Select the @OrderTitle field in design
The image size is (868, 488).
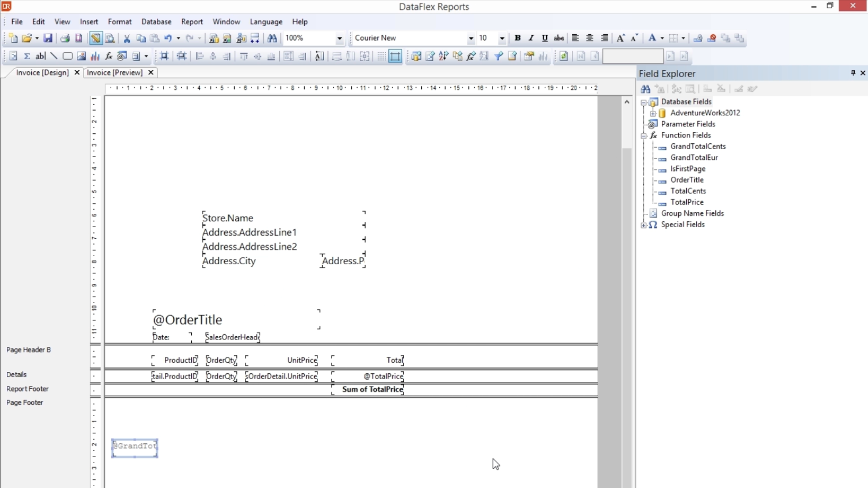point(188,320)
